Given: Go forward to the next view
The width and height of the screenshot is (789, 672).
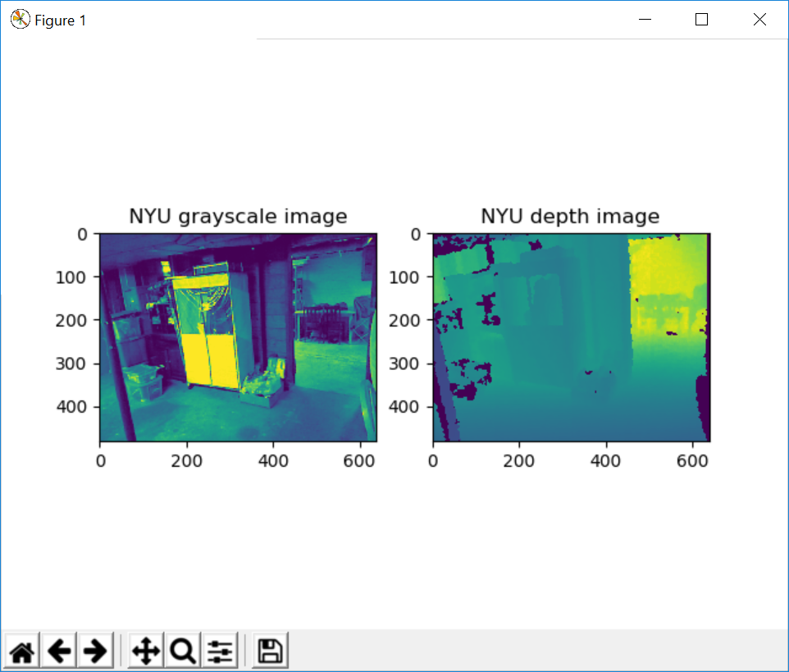Looking at the screenshot, I should coord(95,651).
